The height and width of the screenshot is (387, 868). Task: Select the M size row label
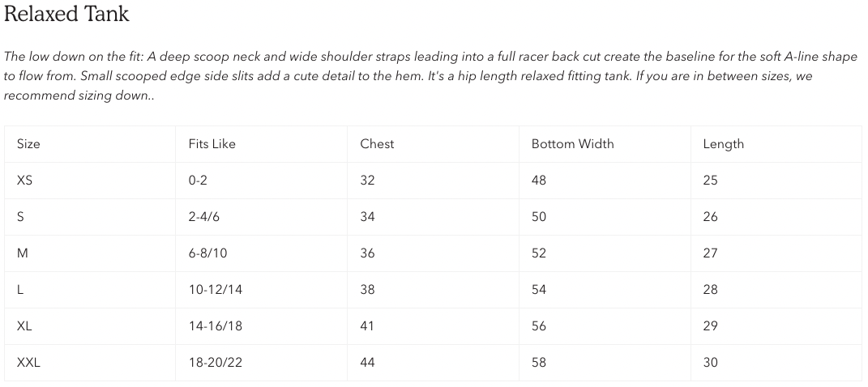point(23,253)
